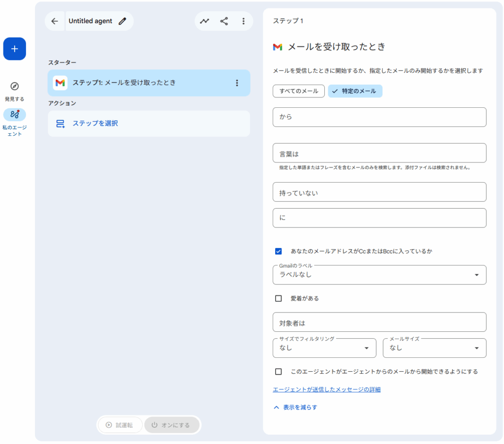Select the すべてのメール filter chip

click(298, 91)
